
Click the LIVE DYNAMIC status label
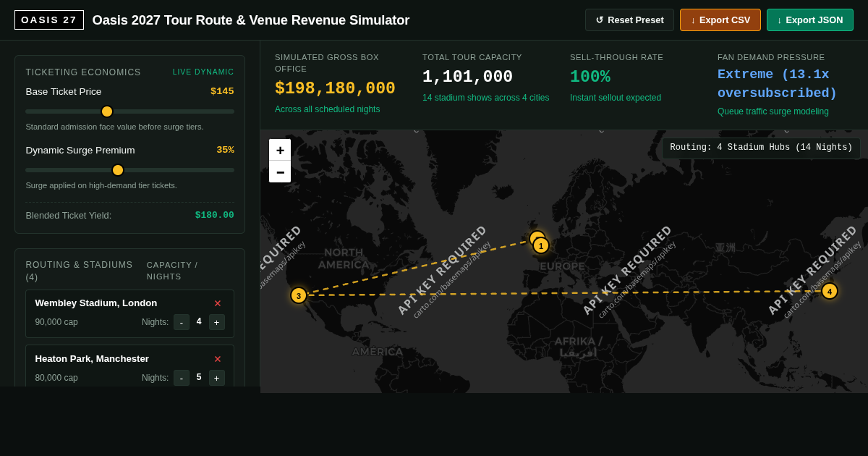[x=203, y=72]
